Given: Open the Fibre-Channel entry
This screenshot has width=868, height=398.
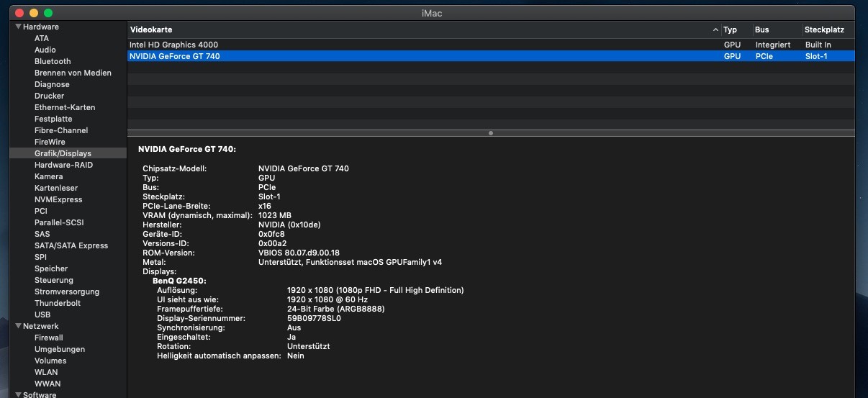Looking at the screenshot, I should [x=61, y=130].
